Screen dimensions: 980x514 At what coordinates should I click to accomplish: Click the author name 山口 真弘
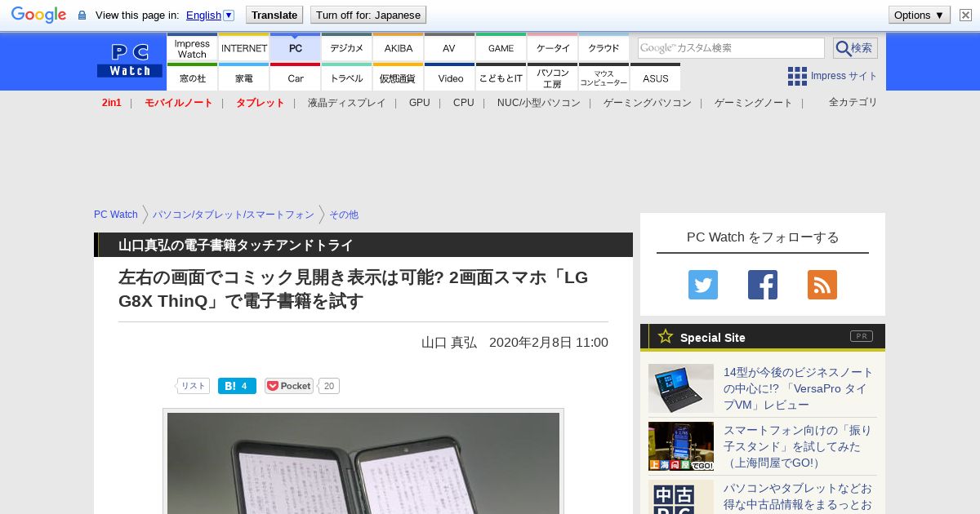(449, 343)
